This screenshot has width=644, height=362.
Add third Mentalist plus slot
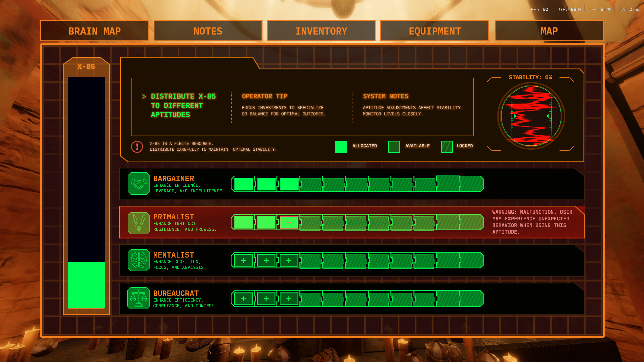pos(289,260)
